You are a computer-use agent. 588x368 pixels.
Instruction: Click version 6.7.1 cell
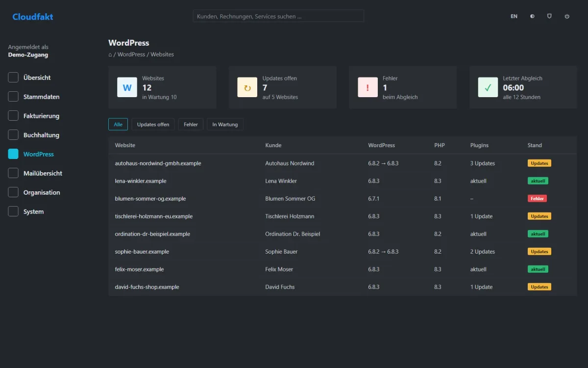click(x=374, y=198)
